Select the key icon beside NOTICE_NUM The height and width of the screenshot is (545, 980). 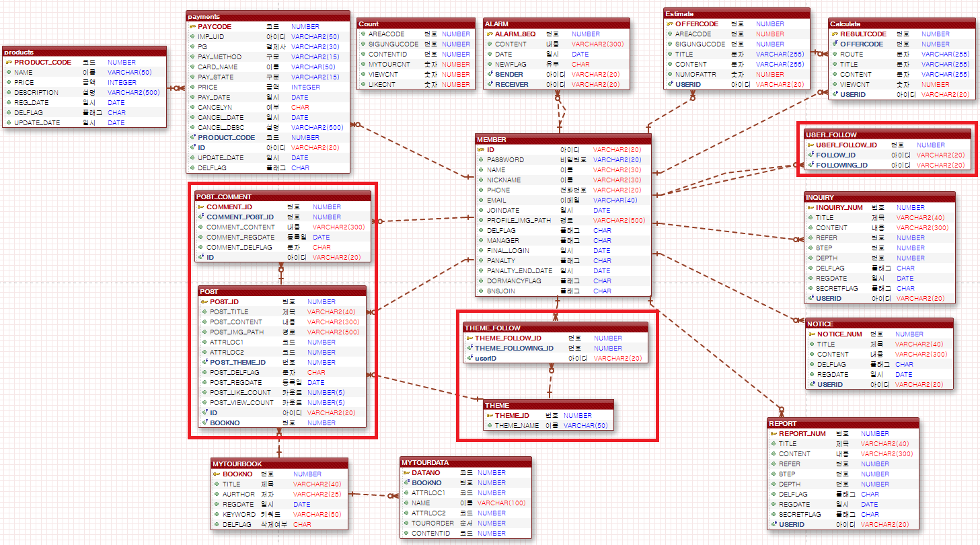(x=812, y=334)
